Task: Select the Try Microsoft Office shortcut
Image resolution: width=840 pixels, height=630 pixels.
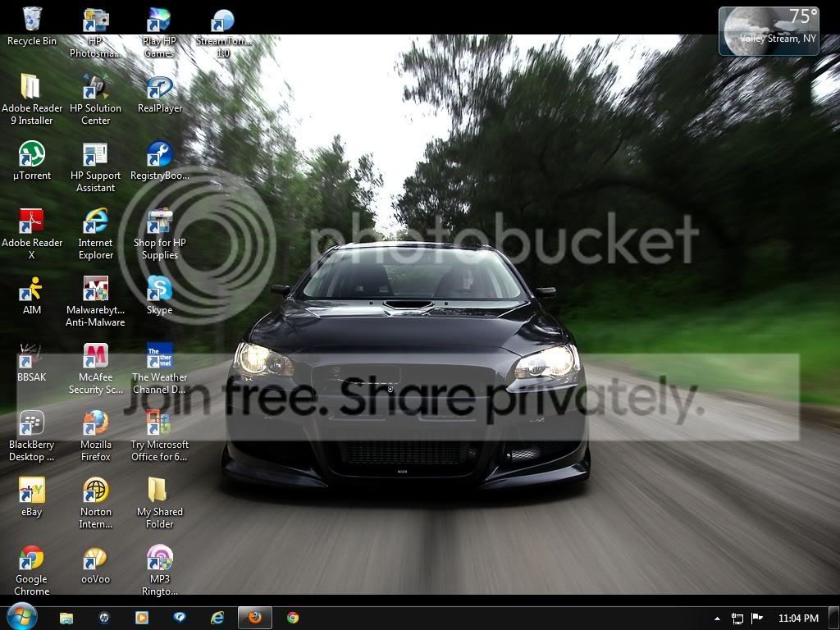Action: [x=159, y=436]
